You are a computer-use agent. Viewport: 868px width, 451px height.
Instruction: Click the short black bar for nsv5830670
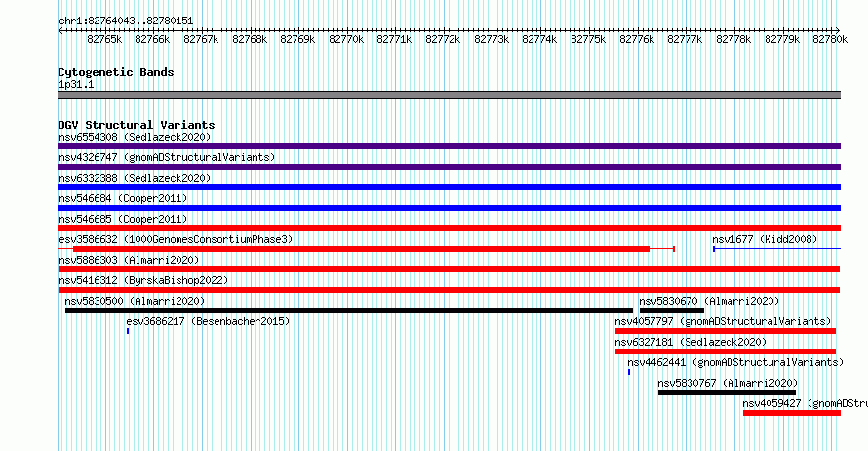[672, 310]
